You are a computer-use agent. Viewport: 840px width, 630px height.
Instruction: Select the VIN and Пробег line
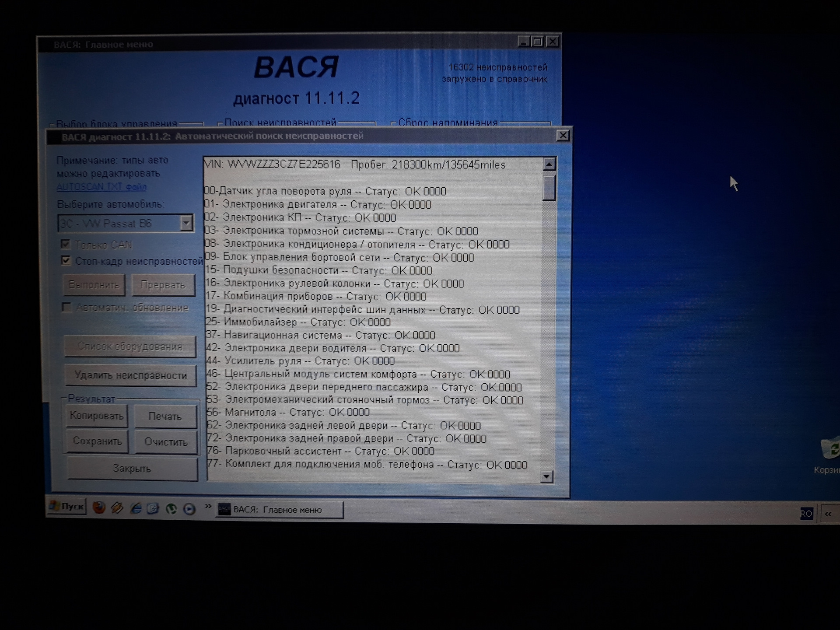(x=354, y=164)
